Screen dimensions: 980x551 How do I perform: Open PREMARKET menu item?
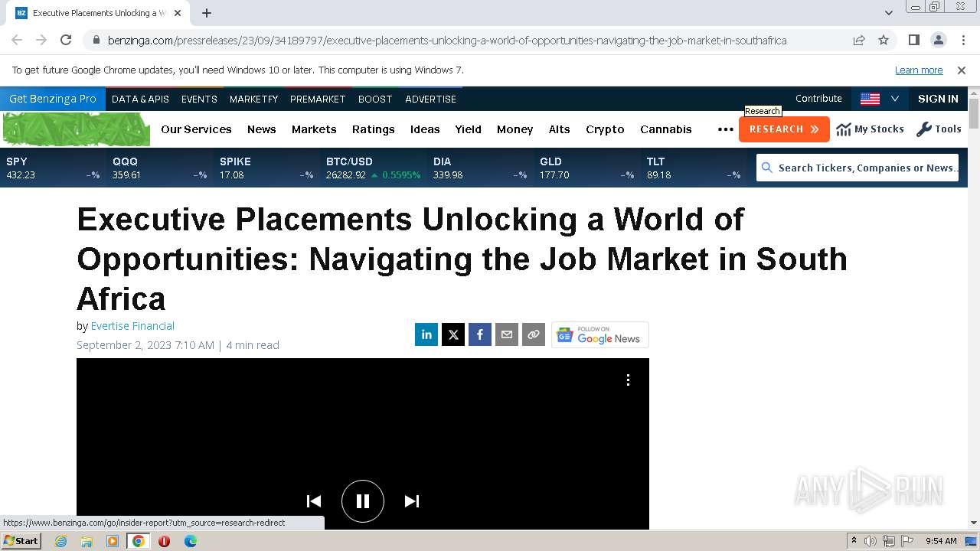coord(318,99)
